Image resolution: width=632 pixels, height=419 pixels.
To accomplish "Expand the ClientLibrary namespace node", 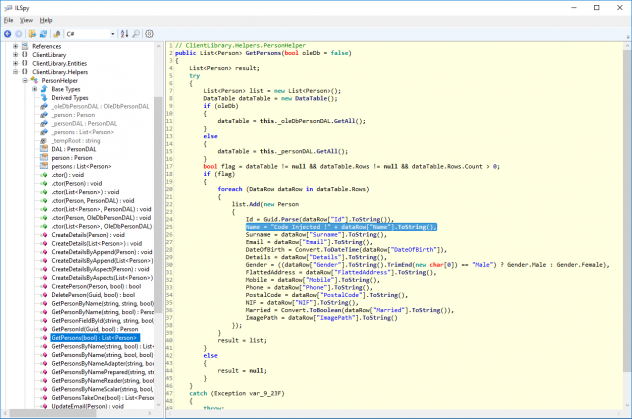I will pos(15,54).
